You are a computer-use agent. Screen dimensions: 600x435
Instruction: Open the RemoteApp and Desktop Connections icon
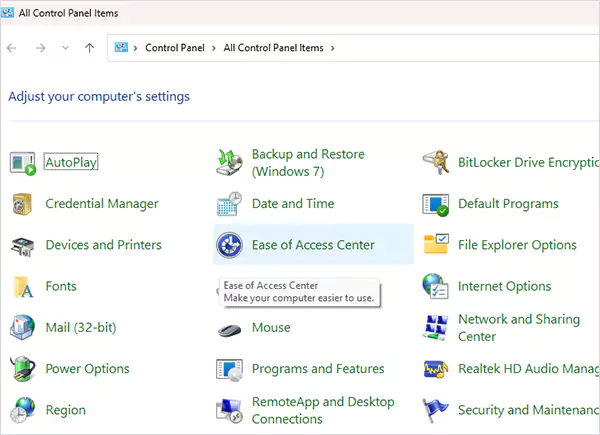(x=229, y=411)
